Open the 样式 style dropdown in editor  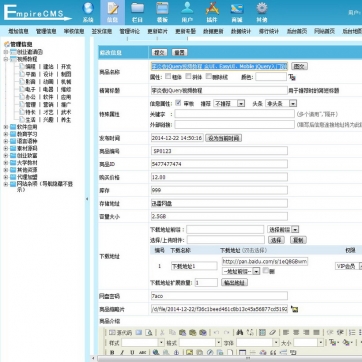coord(143,342)
